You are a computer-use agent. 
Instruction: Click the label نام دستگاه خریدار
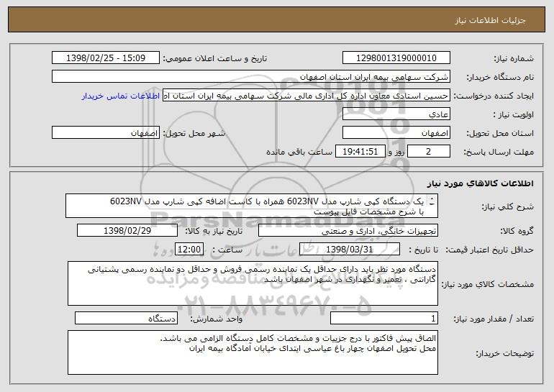(x=500, y=78)
